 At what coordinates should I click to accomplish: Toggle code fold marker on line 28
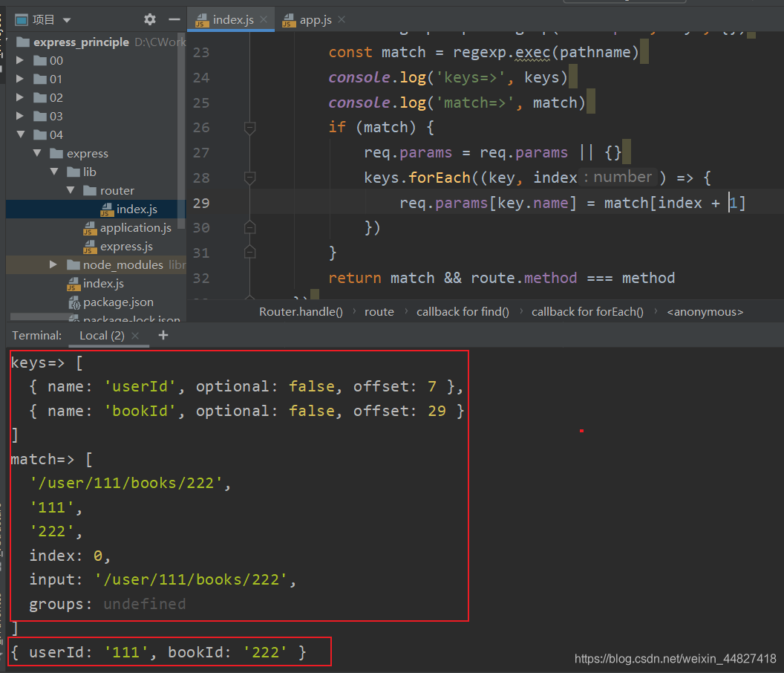250,178
